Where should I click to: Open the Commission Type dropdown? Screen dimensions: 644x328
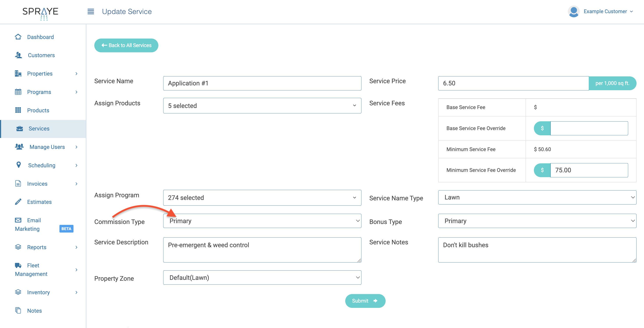262,221
